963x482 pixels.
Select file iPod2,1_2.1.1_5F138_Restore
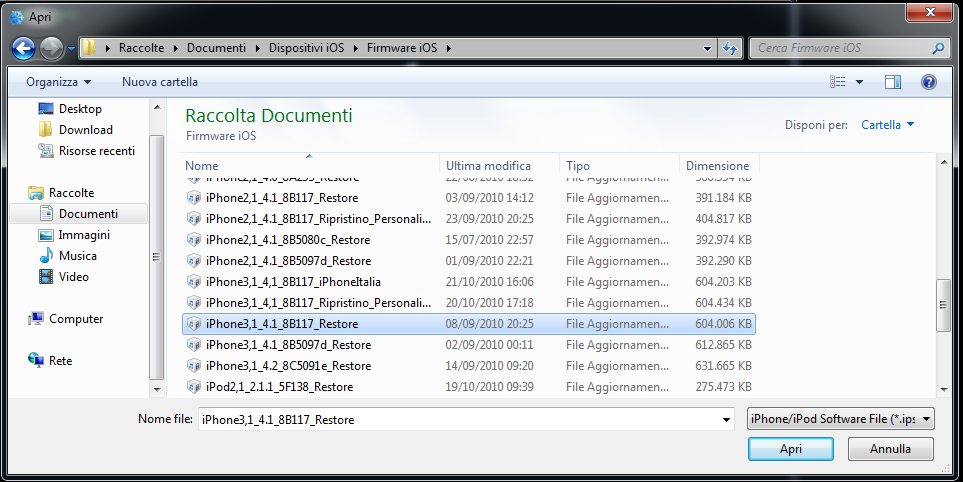point(469,387)
